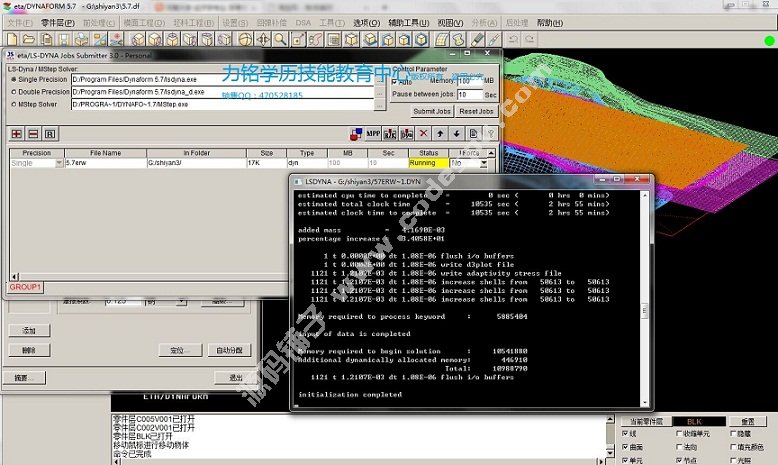The height and width of the screenshot is (465, 778).
Task: Click the R icon in Jobs Submitter toolbar
Action: point(50,134)
